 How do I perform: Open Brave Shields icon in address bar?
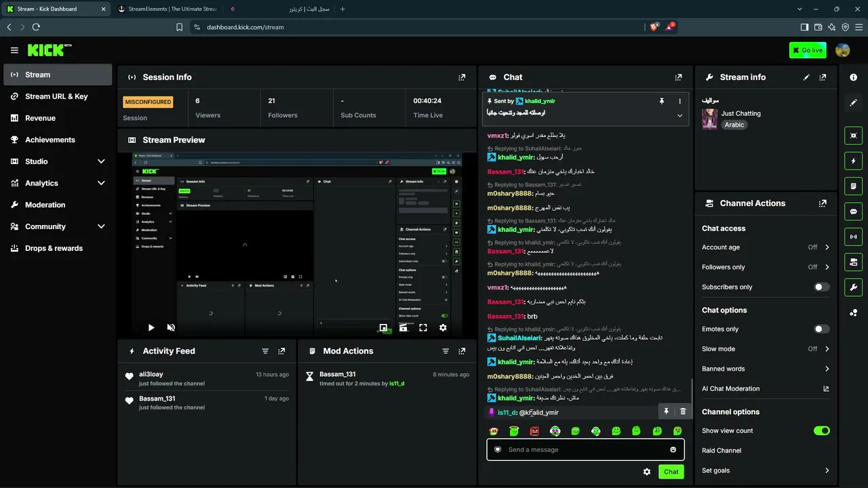click(x=654, y=27)
